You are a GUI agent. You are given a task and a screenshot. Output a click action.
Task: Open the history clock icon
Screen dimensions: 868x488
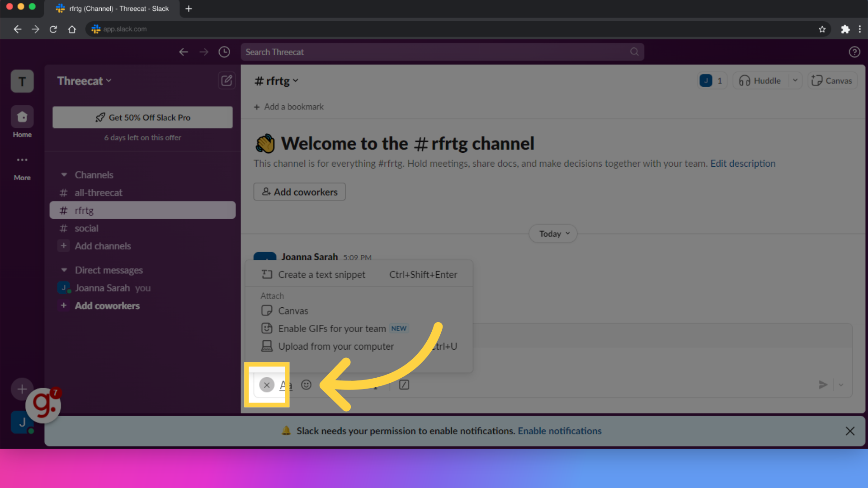pyautogui.click(x=224, y=52)
